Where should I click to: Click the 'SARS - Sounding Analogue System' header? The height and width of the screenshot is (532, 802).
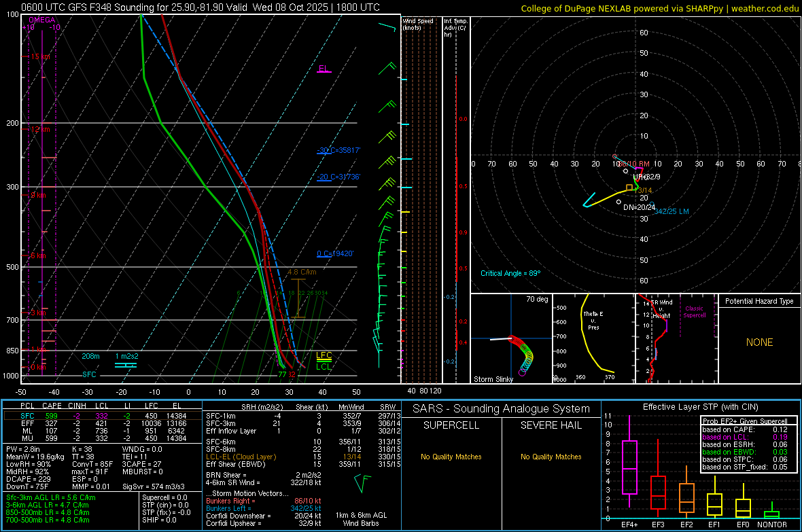point(502,409)
